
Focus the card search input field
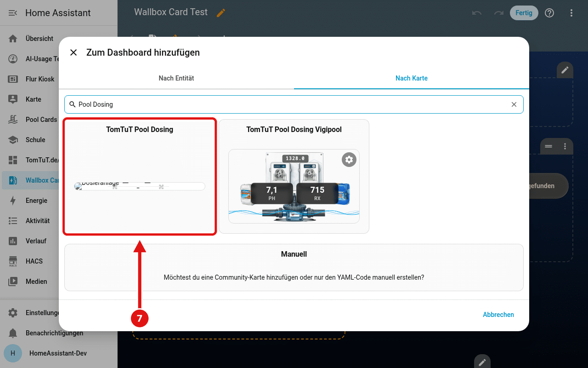294,104
